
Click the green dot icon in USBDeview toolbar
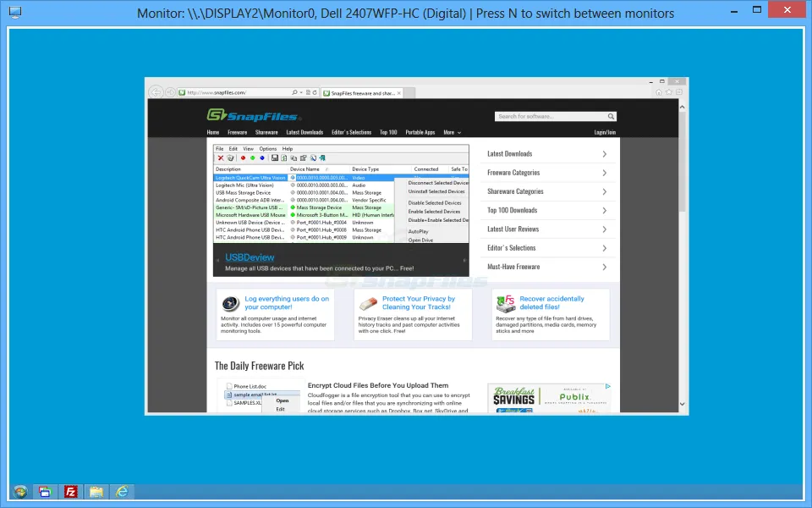tap(253, 158)
